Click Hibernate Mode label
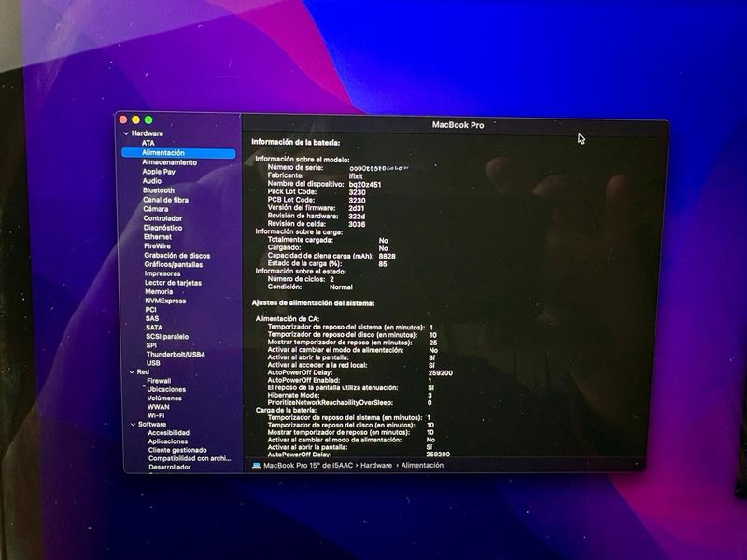Image resolution: width=747 pixels, height=560 pixels. tap(293, 395)
